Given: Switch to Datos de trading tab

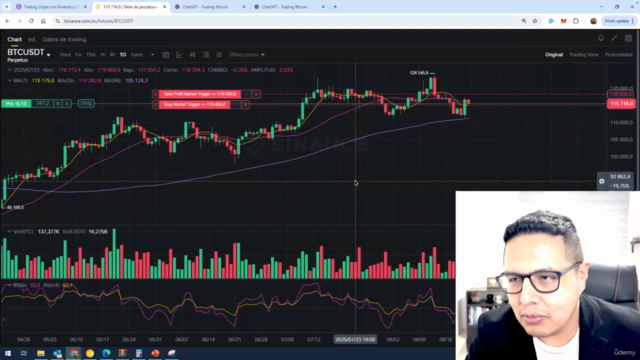Looking at the screenshot, I should pyautogui.click(x=64, y=40).
